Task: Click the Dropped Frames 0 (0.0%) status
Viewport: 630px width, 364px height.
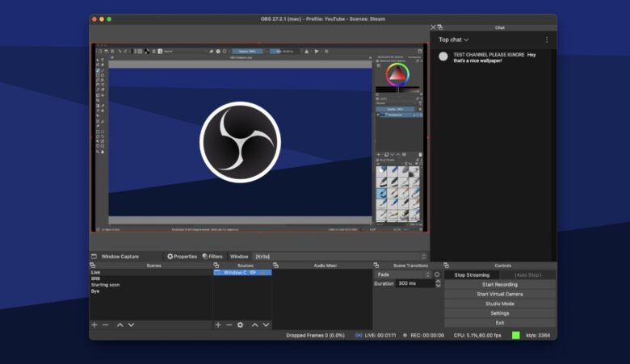Action: point(315,335)
